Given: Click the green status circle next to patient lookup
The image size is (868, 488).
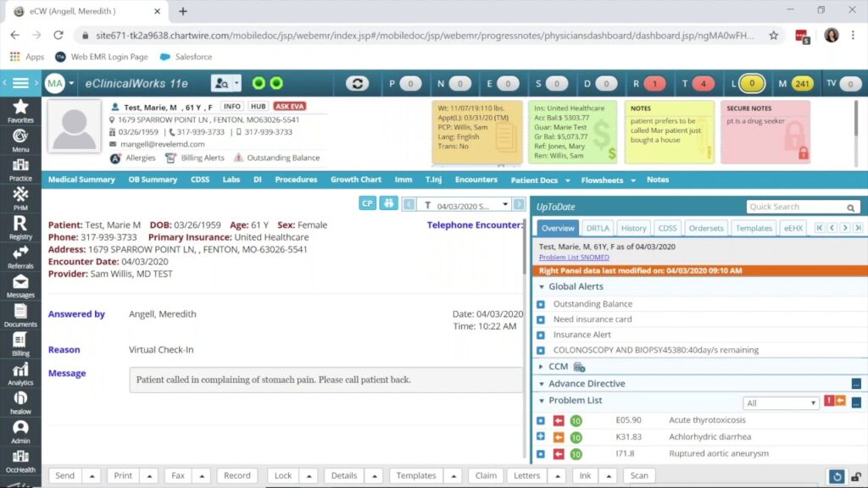Looking at the screenshot, I should coord(259,83).
